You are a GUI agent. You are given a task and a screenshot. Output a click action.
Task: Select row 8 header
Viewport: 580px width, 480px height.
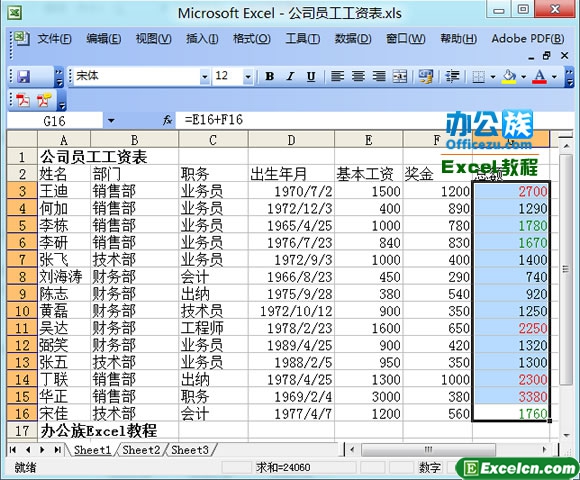(x=22, y=277)
